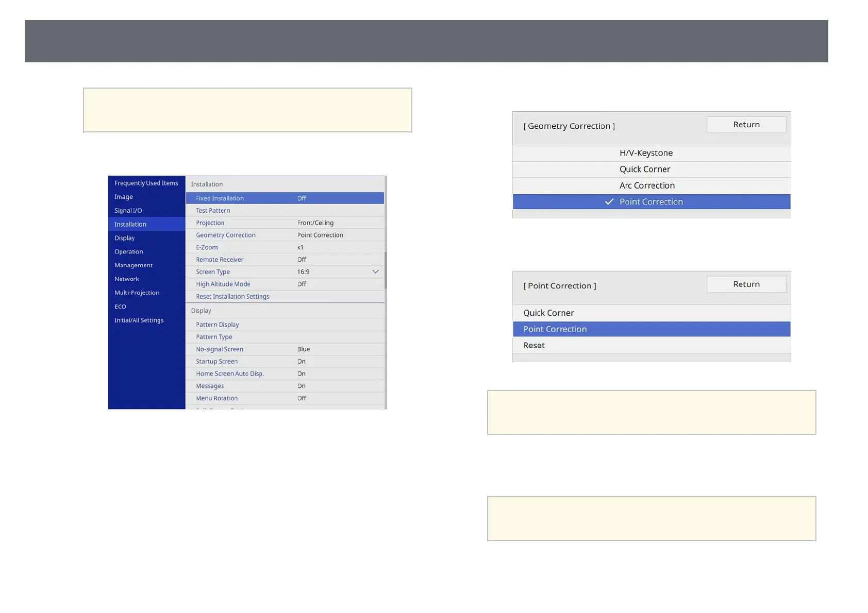
Task: Select Point Correction in Point Correction dialog
Action: (555, 329)
